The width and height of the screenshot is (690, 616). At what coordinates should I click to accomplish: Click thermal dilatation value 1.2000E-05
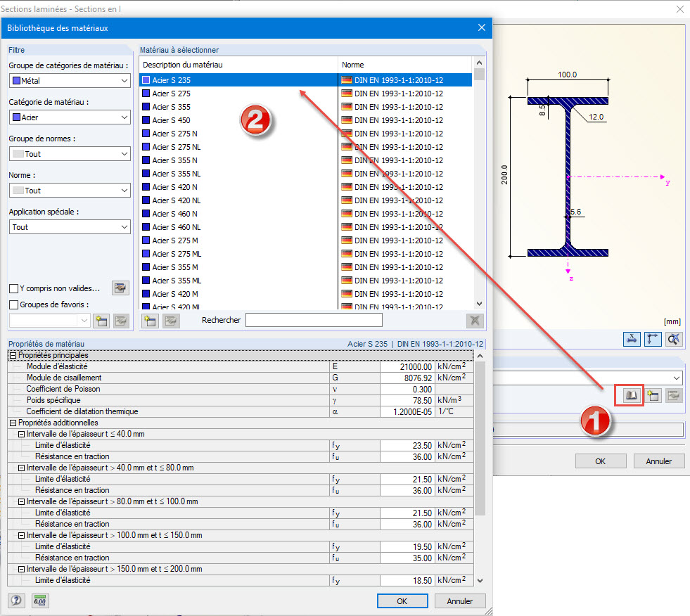(x=407, y=411)
